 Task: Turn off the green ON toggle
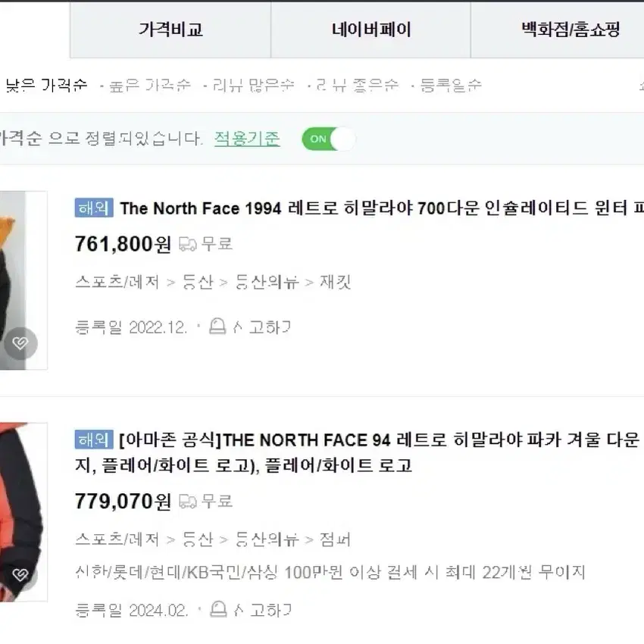tap(328, 139)
